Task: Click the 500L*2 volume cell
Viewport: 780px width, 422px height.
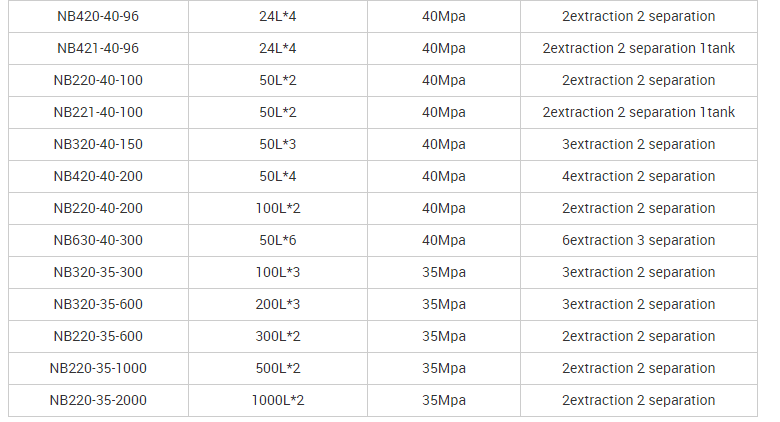Action: (x=278, y=368)
